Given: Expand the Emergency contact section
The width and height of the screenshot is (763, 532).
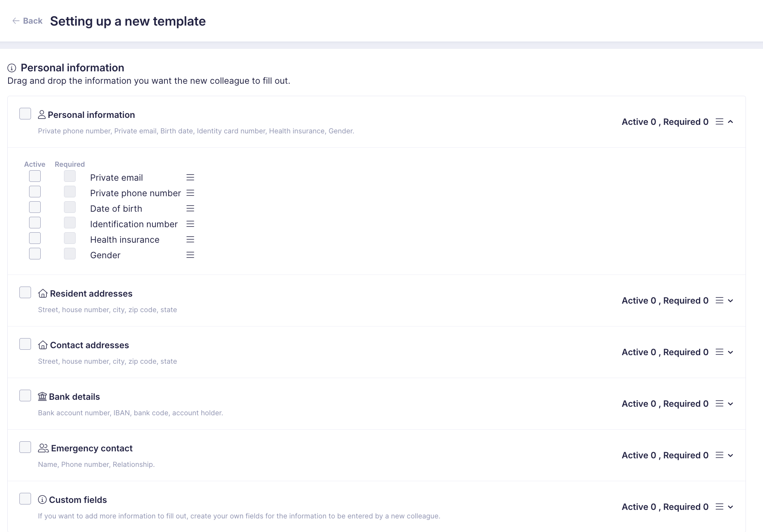Looking at the screenshot, I should pos(730,455).
